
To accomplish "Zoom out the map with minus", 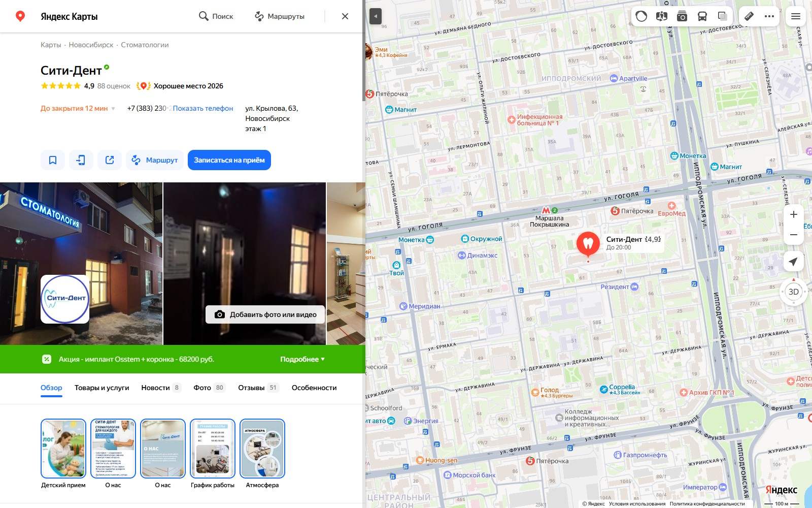I will (x=794, y=235).
